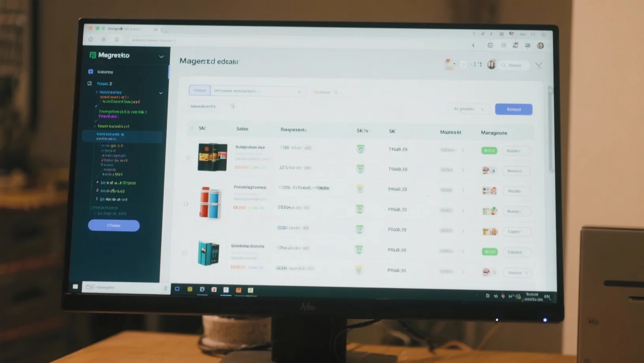Screen dimensions: 644x363
Task: Expand the Magento sidebar header chevron
Action: pos(161,56)
